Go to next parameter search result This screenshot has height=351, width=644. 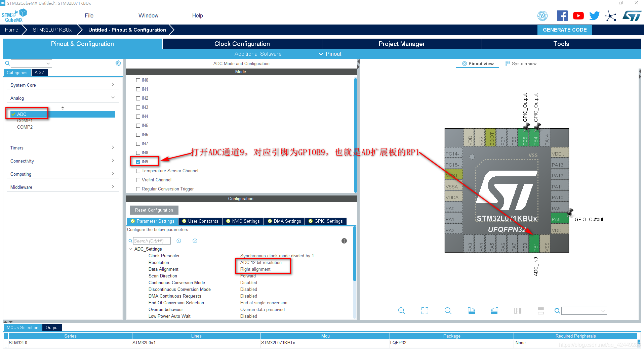195,241
